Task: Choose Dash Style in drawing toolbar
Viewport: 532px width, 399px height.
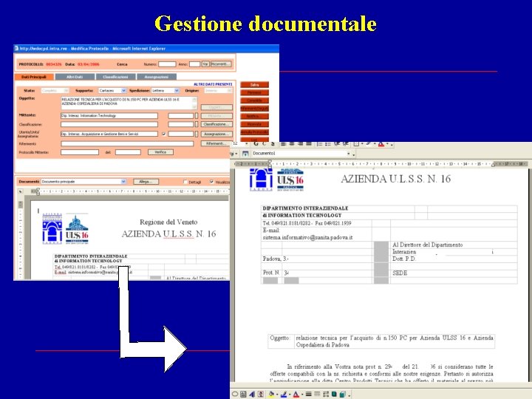Action: pyautogui.click(x=317, y=394)
